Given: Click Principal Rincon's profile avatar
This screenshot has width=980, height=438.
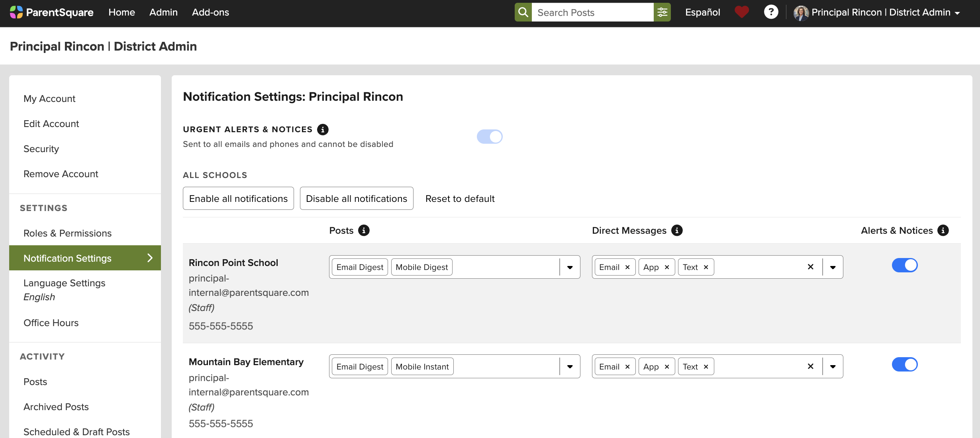Looking at the screenshot, I should tap(801, 13).
